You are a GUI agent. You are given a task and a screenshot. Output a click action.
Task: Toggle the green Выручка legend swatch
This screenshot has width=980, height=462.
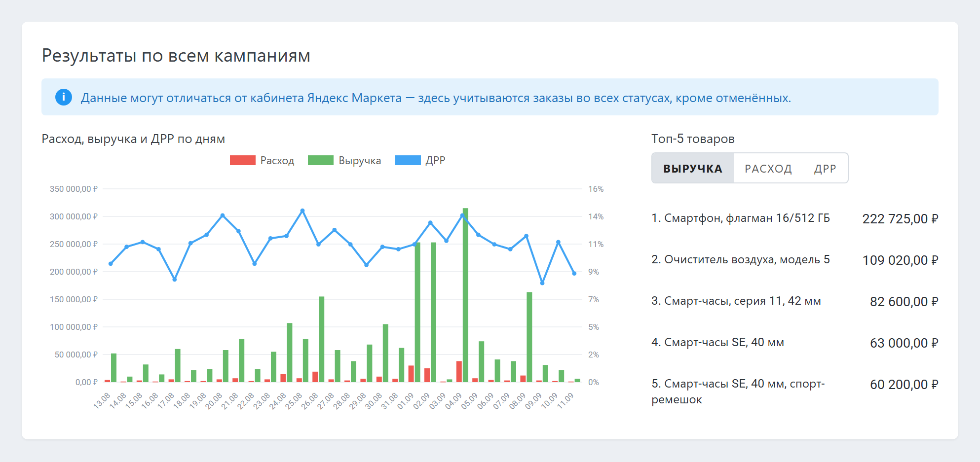(321, 160)
